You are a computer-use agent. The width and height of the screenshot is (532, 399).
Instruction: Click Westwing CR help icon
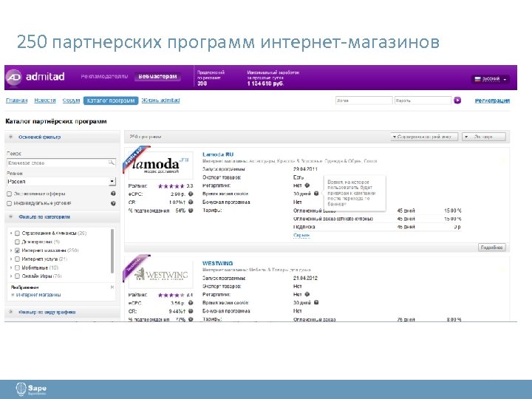click(191, 311)
